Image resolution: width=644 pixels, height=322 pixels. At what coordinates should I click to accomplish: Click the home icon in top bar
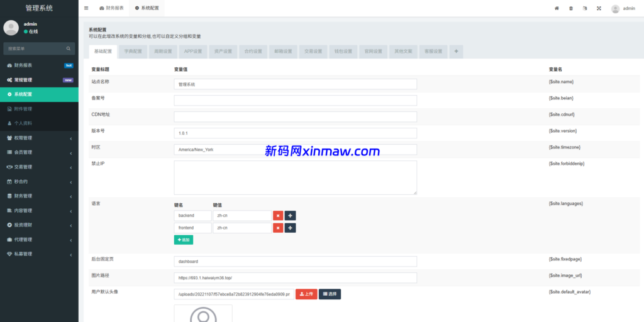coord(557,8)
